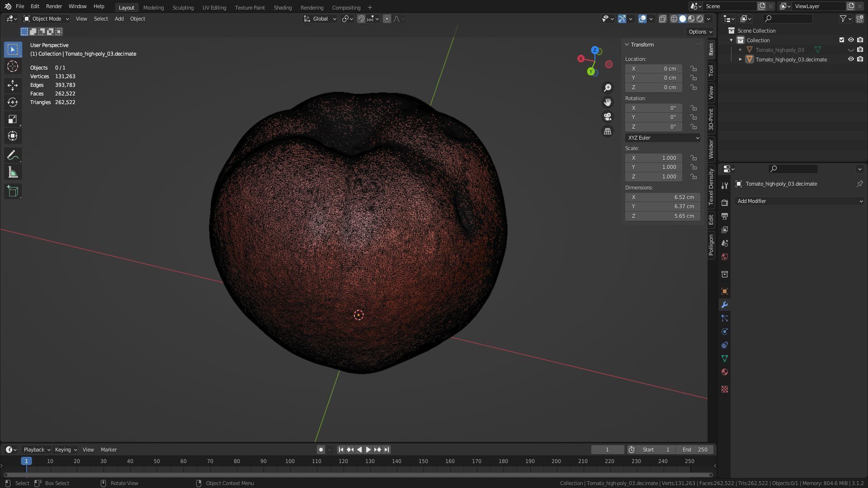Open Add Modifier dropdown
The height and width of the screenshot is (488, 868).
point(799,201)
